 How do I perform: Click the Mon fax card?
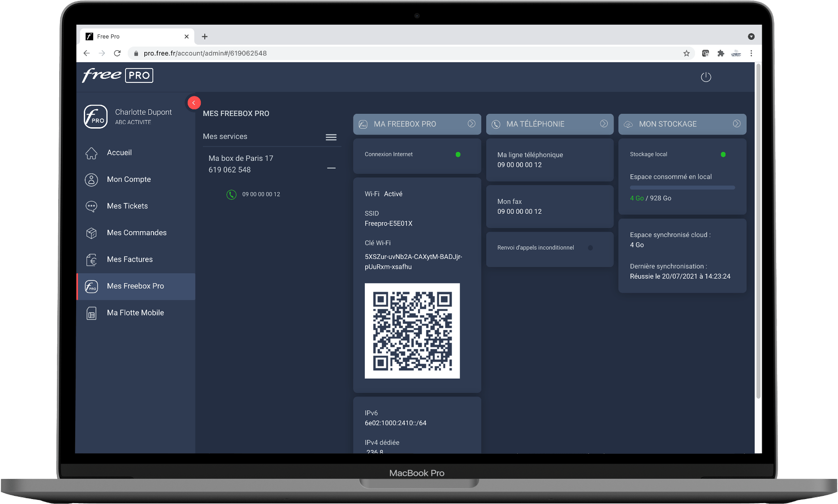[549, 207]
